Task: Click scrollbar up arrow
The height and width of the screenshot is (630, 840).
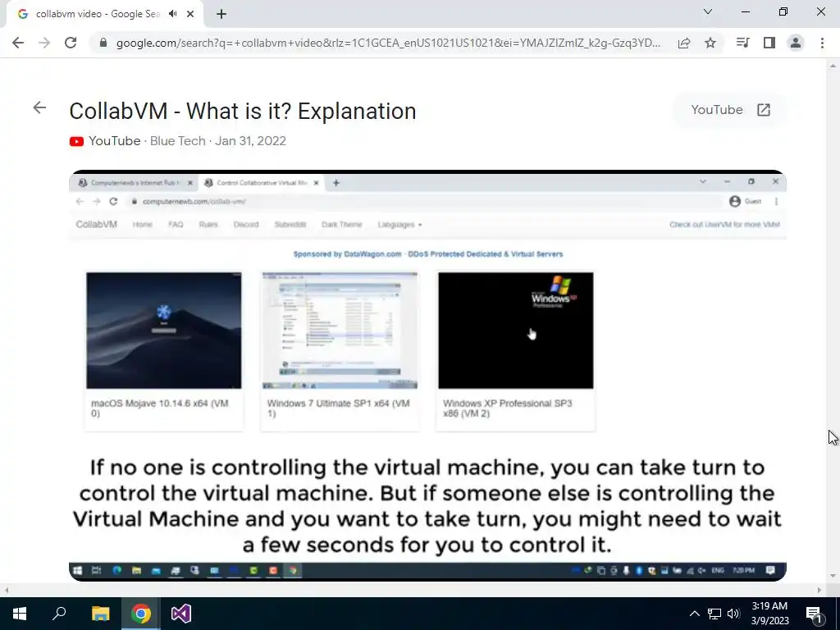Action: click(833, 66)
